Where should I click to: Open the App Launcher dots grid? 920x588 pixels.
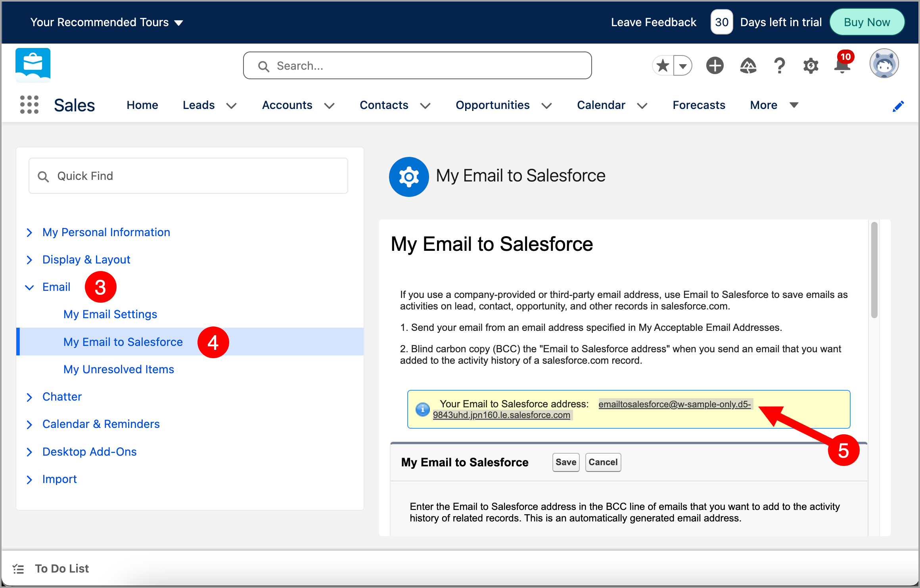[29, 105]
